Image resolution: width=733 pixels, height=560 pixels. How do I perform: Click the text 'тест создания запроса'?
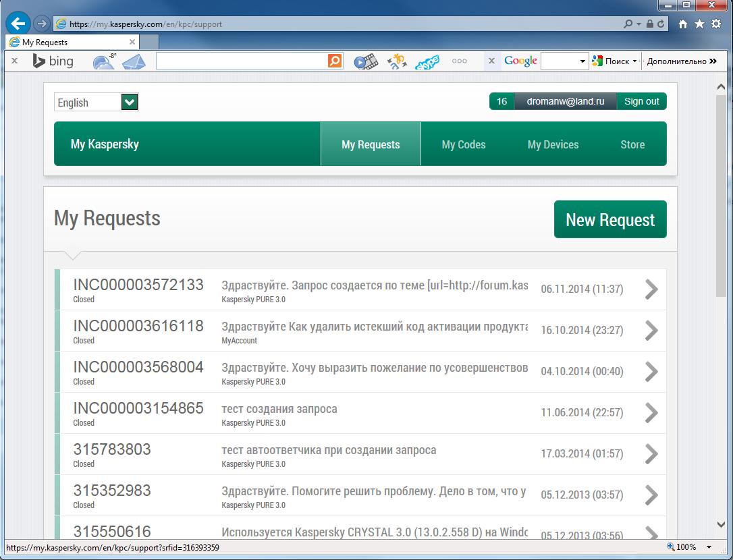tap(279, 409)
